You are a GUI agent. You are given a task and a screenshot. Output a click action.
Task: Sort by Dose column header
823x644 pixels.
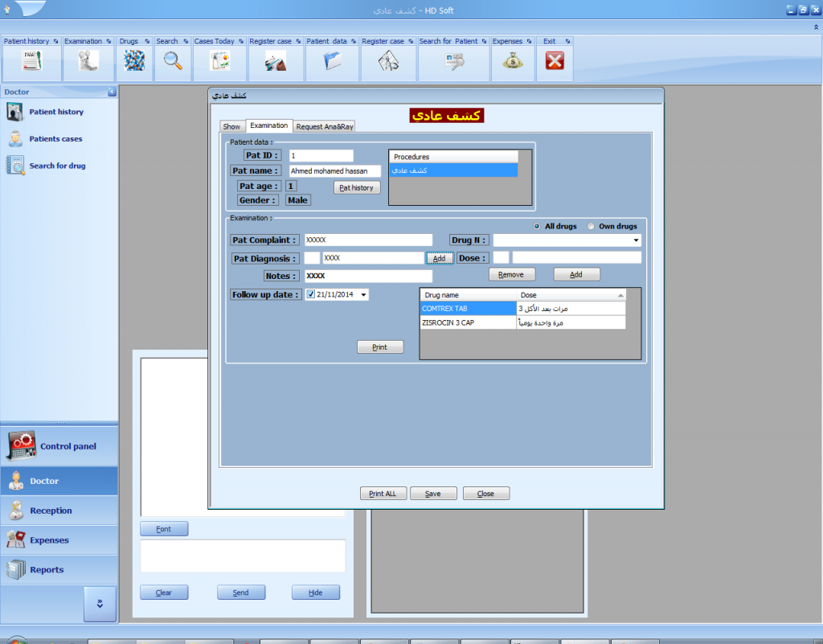[571, 295]
